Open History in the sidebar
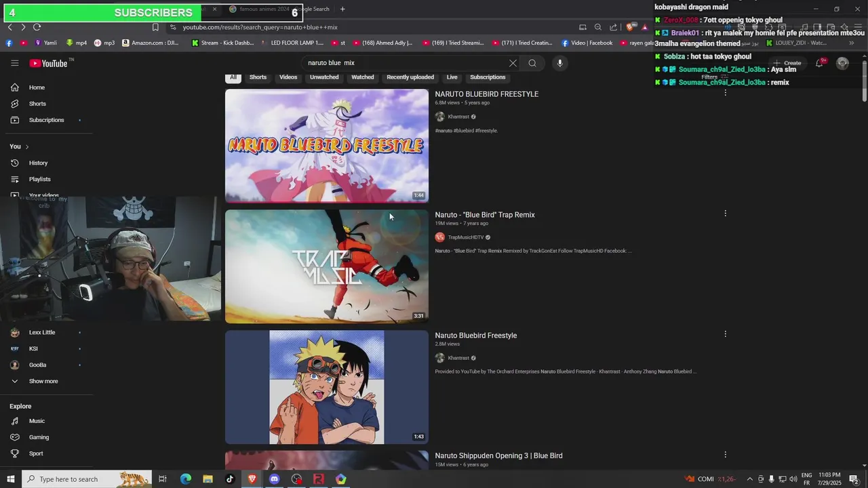The image size is (868, 488). pyautogui.click(x=38, y=163)
